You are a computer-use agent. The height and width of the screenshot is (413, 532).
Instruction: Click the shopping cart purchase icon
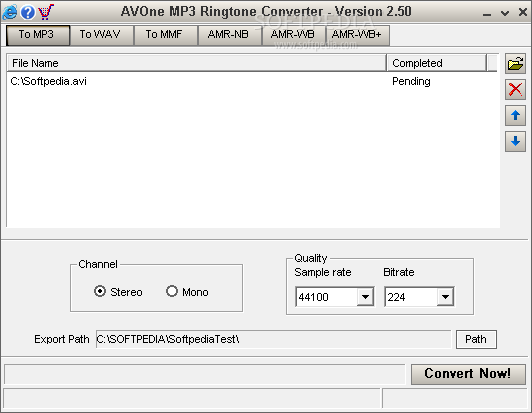(x=46, y=12)
